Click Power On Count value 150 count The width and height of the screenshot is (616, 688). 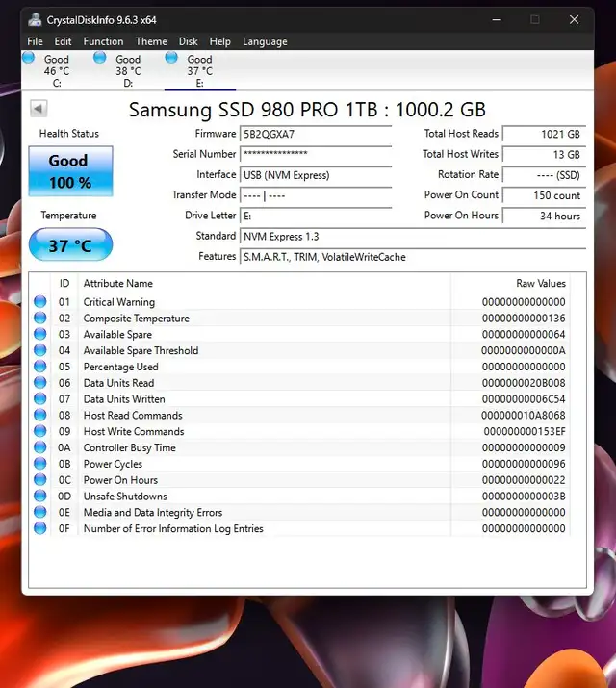[544, 195]
